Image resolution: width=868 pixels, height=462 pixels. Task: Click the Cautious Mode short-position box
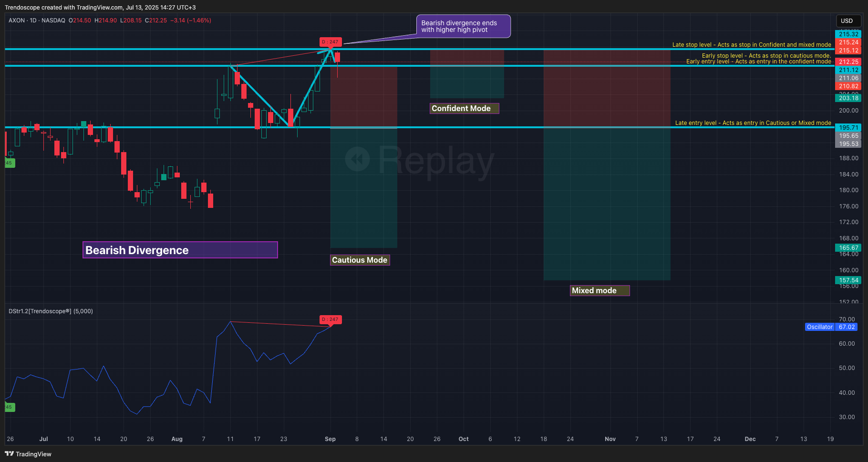click(x=364, y=157)
